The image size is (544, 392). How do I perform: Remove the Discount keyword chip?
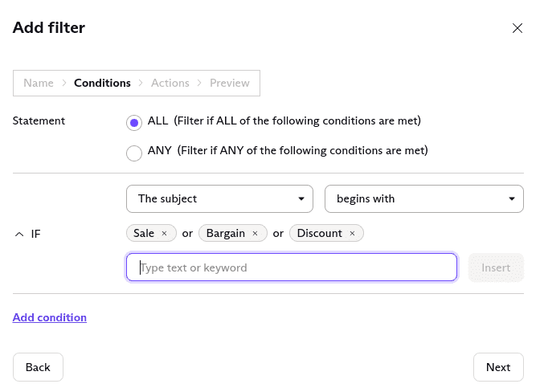[x=352, y=234]
